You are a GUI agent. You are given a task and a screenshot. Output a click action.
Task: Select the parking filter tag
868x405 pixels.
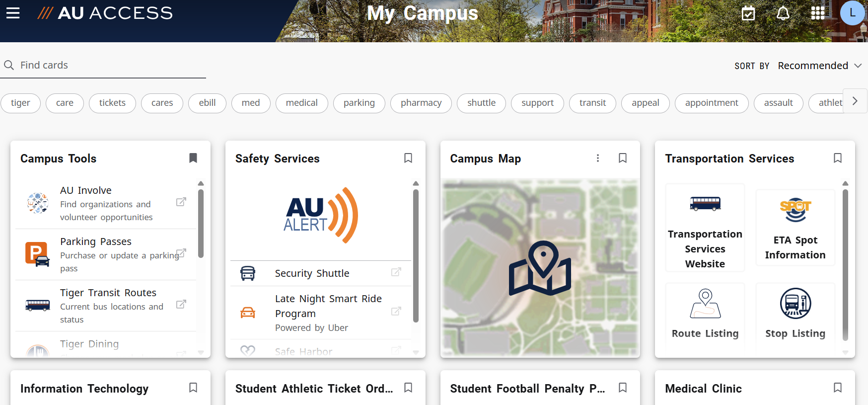pyautogui.click(x=359, y=103)
